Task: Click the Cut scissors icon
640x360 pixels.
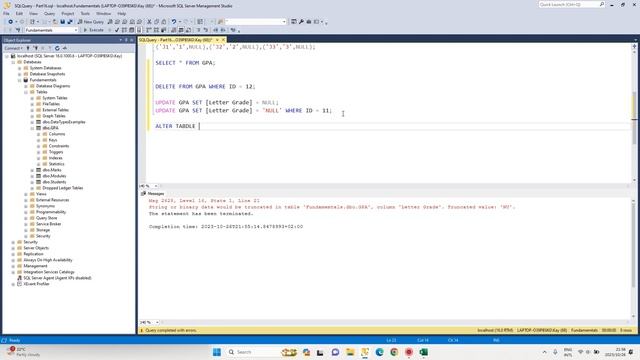Action: coord(149,22)
